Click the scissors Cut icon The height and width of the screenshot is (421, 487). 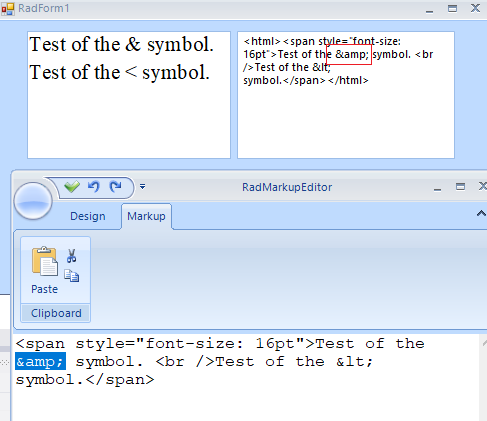(71, 256)
